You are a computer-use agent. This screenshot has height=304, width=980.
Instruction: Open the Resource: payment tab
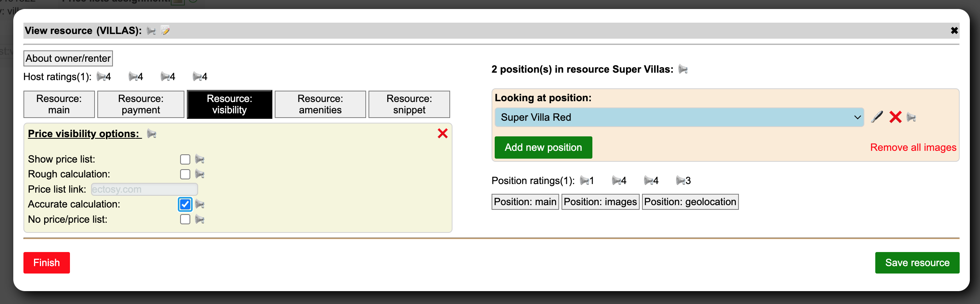pyautogui.click(x=141, y=104)
